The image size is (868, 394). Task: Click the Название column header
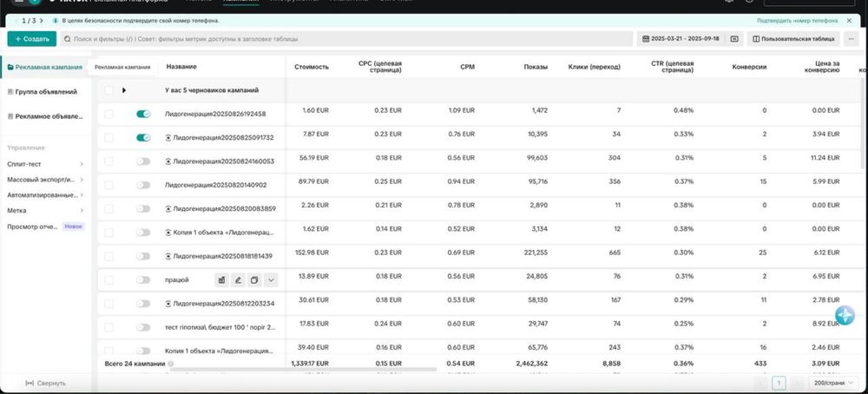click(181, 67)
